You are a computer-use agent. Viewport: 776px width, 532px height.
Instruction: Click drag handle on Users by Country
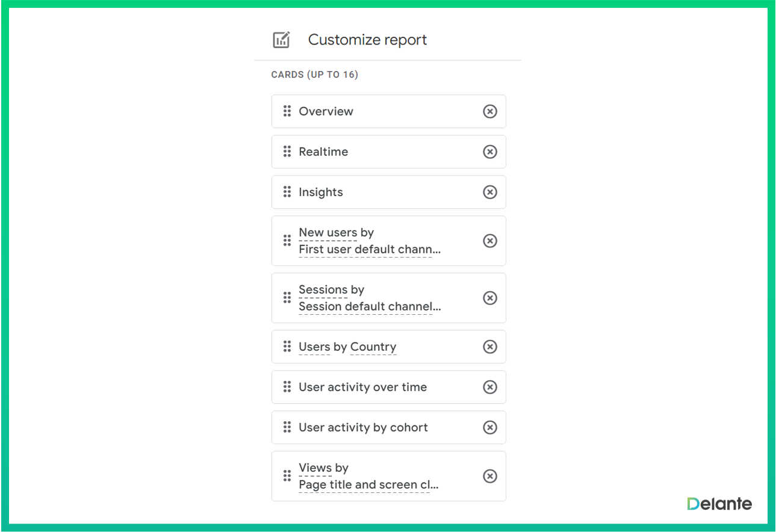tap(287, 347)
